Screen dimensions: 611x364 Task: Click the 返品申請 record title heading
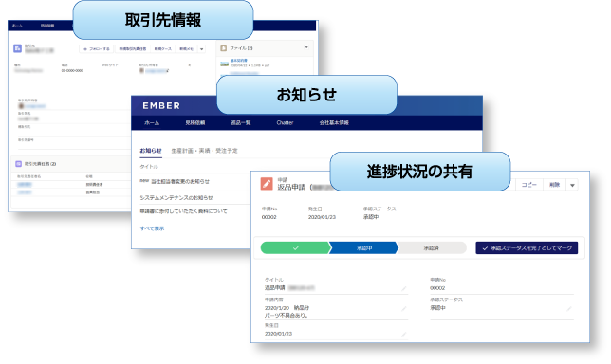point(291,188)
